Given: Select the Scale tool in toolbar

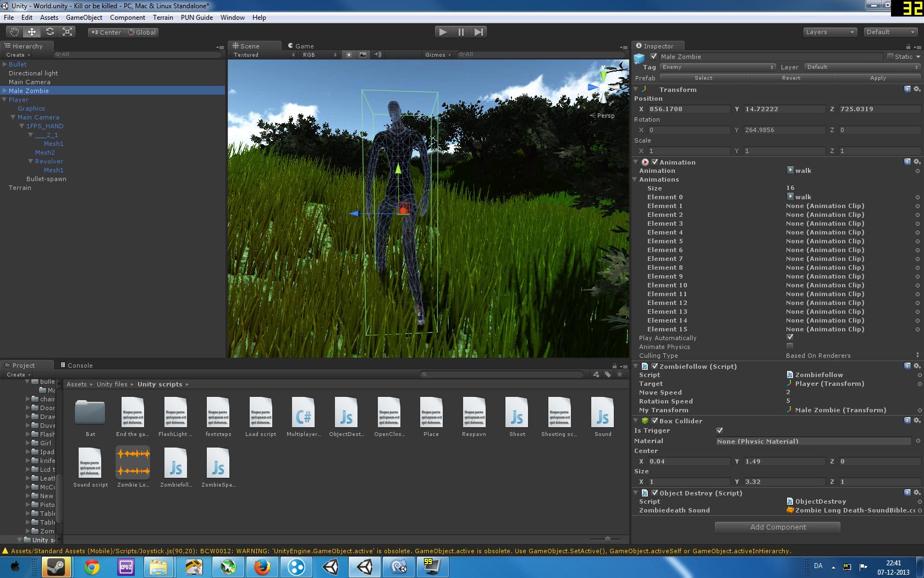Looking at the screenshot, I should click(67, 32).
